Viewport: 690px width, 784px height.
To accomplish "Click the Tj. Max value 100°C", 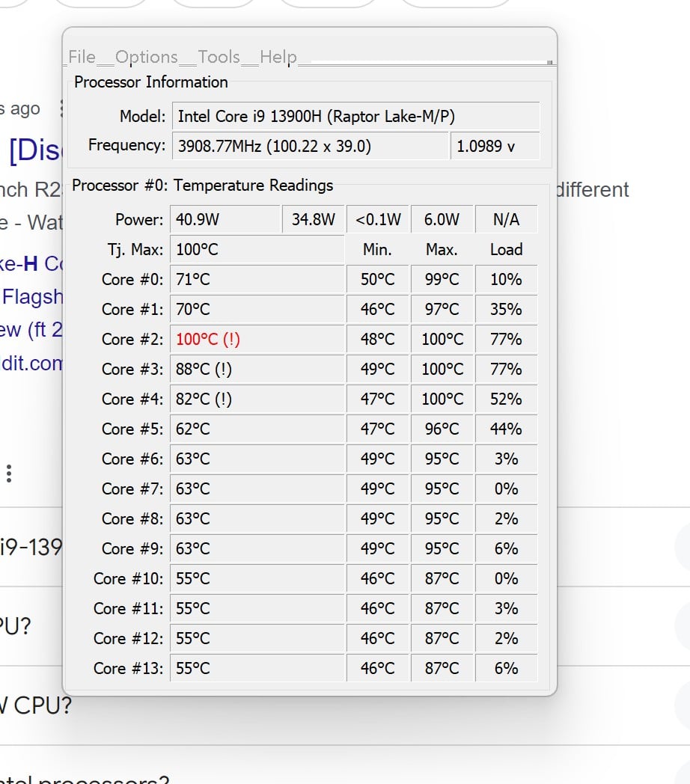I will (257, 250).
